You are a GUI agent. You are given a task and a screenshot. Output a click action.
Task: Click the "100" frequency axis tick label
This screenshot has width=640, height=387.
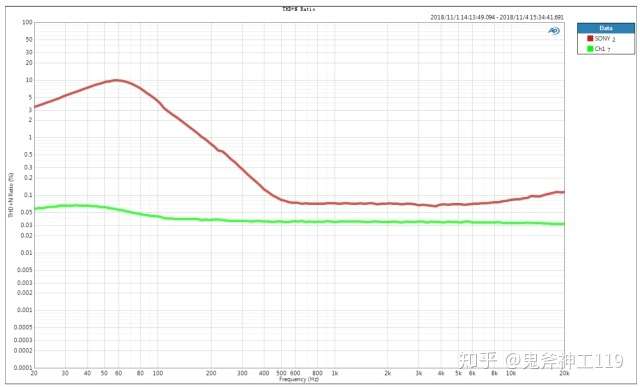(158, 373)
